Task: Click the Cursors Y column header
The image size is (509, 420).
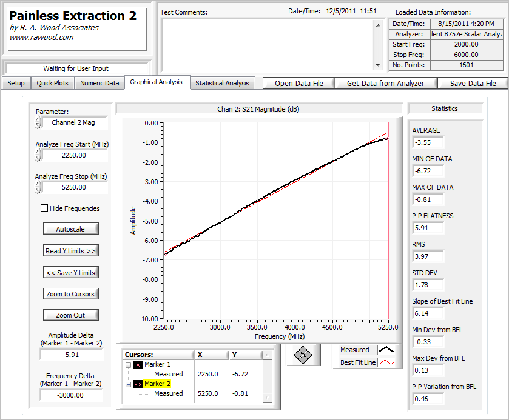Action: 246,355
